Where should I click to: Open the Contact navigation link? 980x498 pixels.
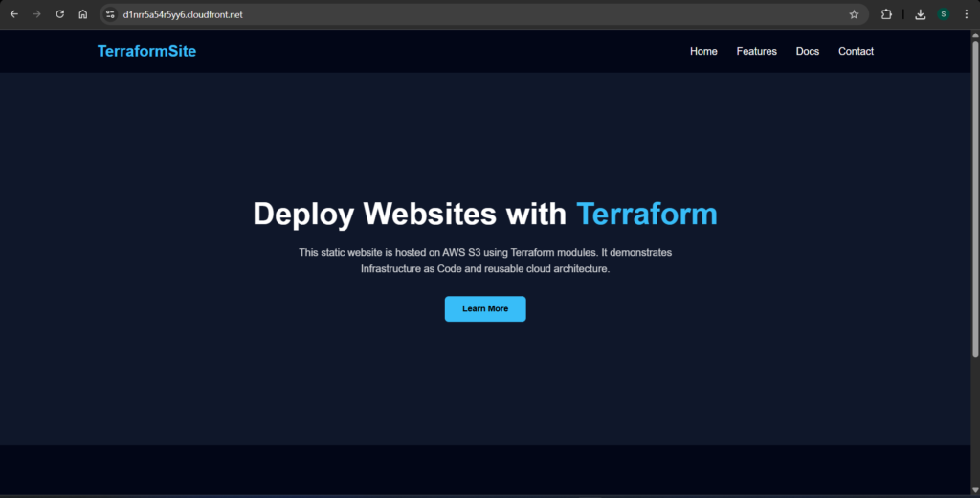click(856, 51)
